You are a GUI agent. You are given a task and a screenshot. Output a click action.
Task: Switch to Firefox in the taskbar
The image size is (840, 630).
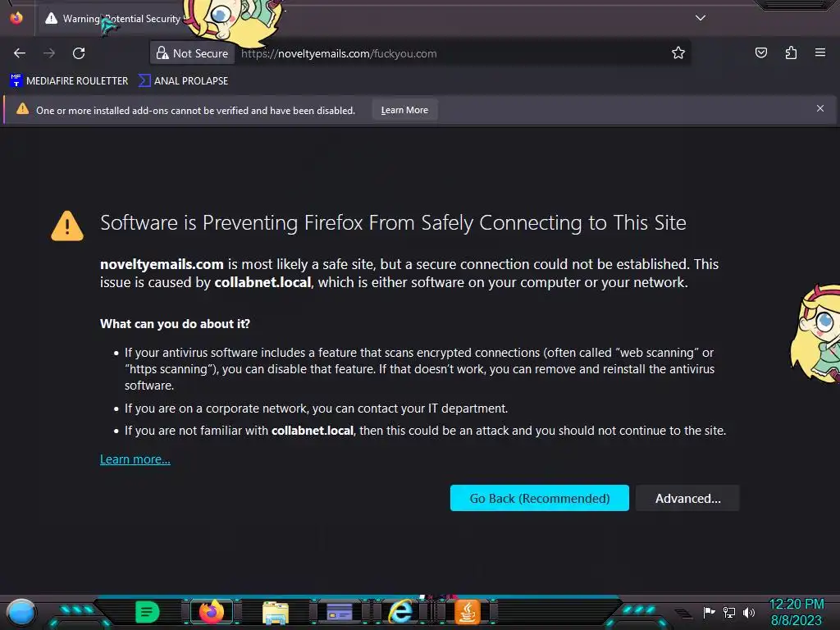pos(212,612)
